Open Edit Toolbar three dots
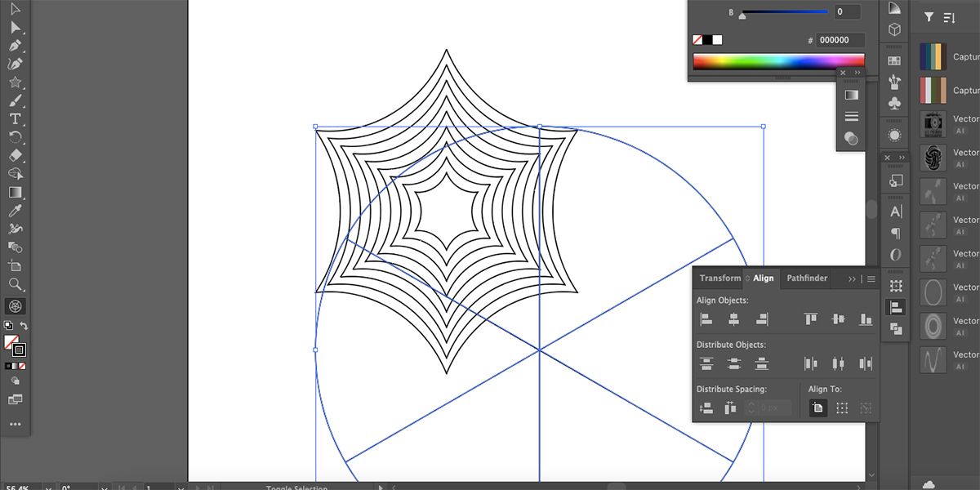 click(x=15, y=424)
